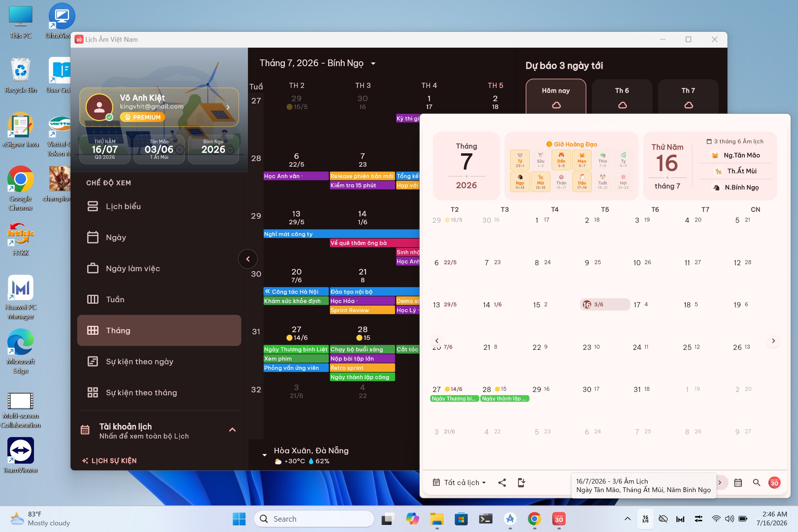
Task: Click the lunar date tray icon 16 3/6
Action: [645, 519]
